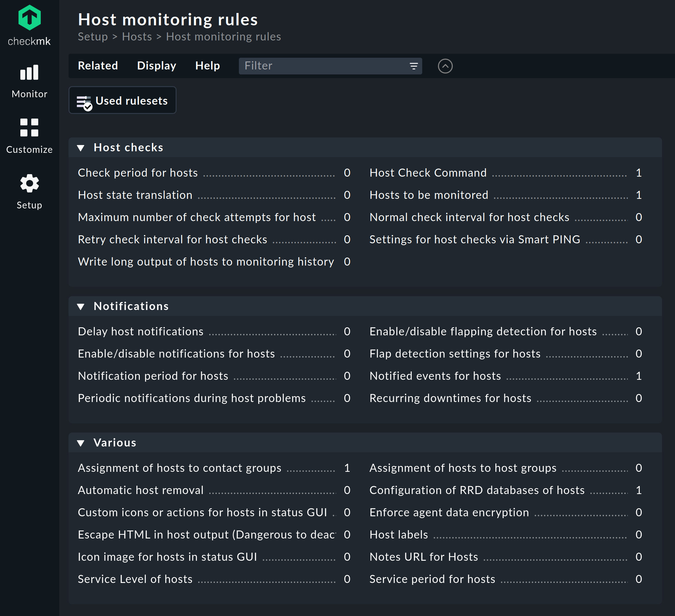Open the Display menu
Image resolution: width=675 pixels, height=616 pixels.
click(x=156, y=66)
